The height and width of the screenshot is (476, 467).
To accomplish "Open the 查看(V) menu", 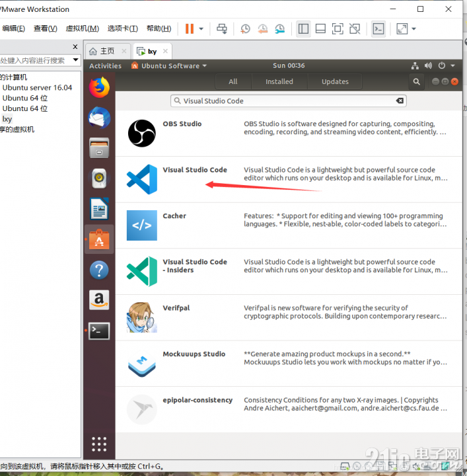I will coord(45,28).
